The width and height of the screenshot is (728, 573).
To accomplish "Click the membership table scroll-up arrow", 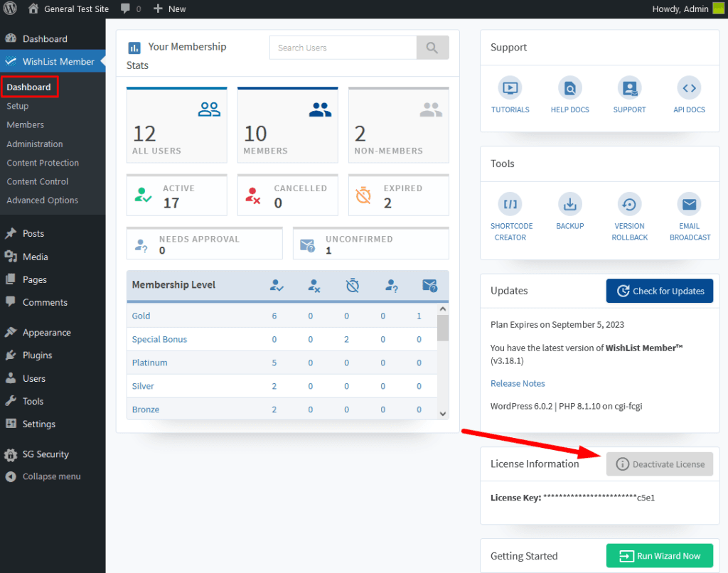I will click(443, 309).
